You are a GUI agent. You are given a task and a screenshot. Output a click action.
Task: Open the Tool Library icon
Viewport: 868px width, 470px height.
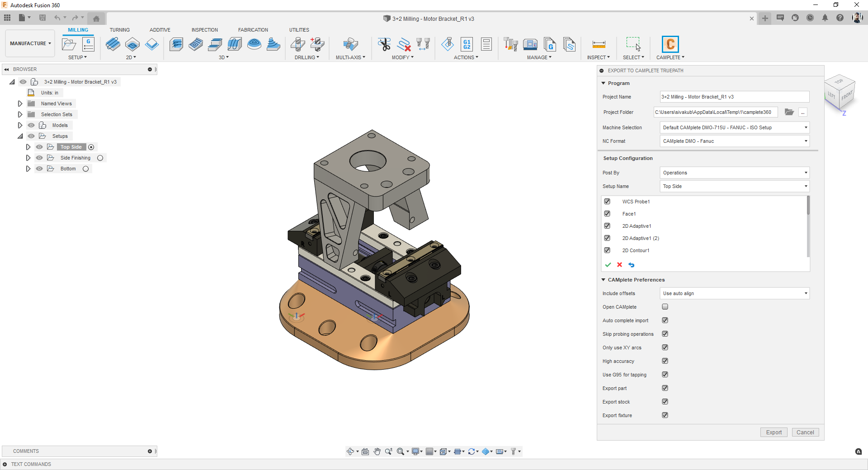[510, 44]
